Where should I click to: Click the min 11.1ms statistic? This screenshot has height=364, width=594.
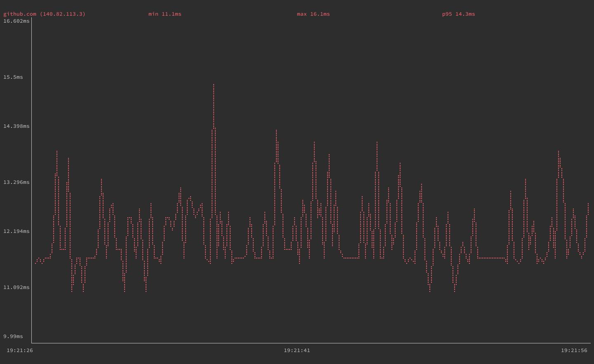[165, 14]
